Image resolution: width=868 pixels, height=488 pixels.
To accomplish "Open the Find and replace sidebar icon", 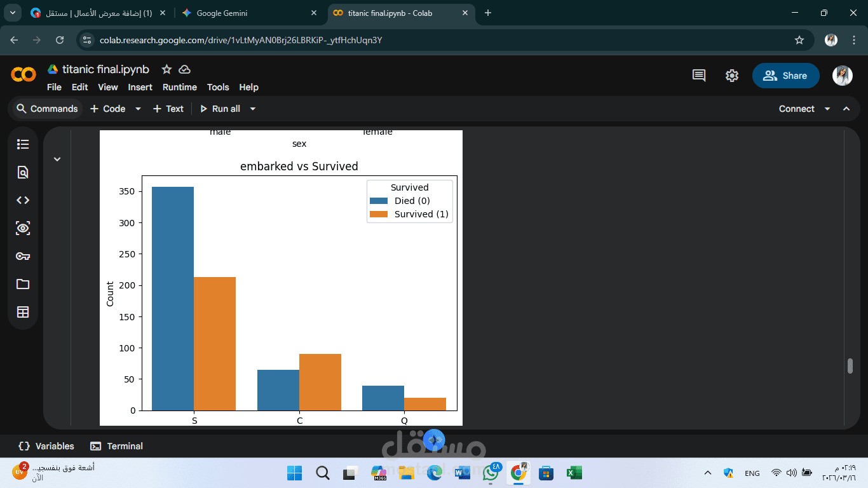I will tap(23, 172).
